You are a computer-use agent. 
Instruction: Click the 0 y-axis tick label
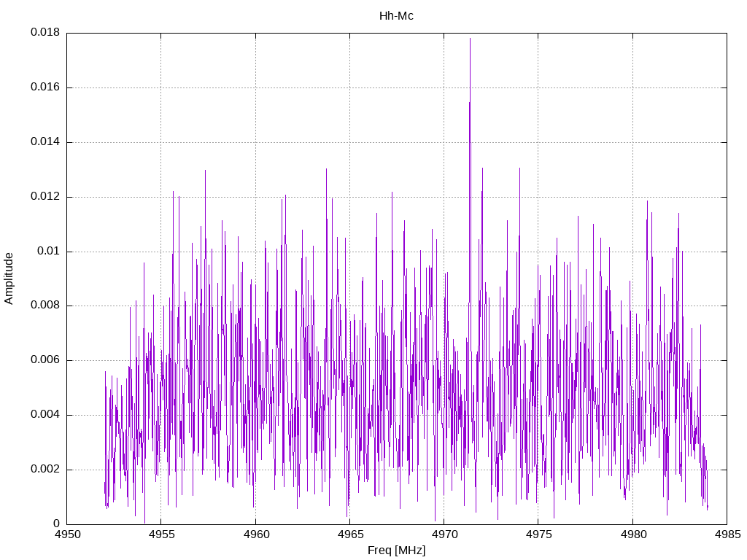[57, 524]
